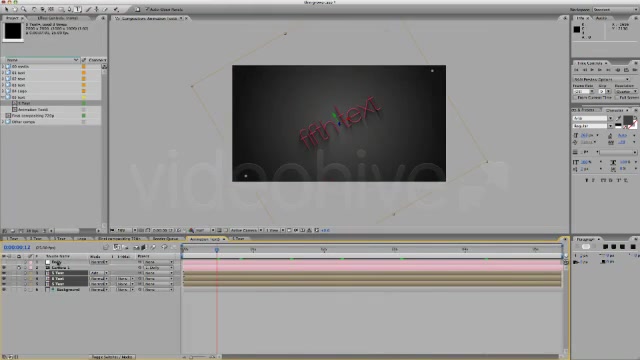Screen dimensions: 640x360
Task: Switch to the Audio tab
Action: tap(601, 18)
